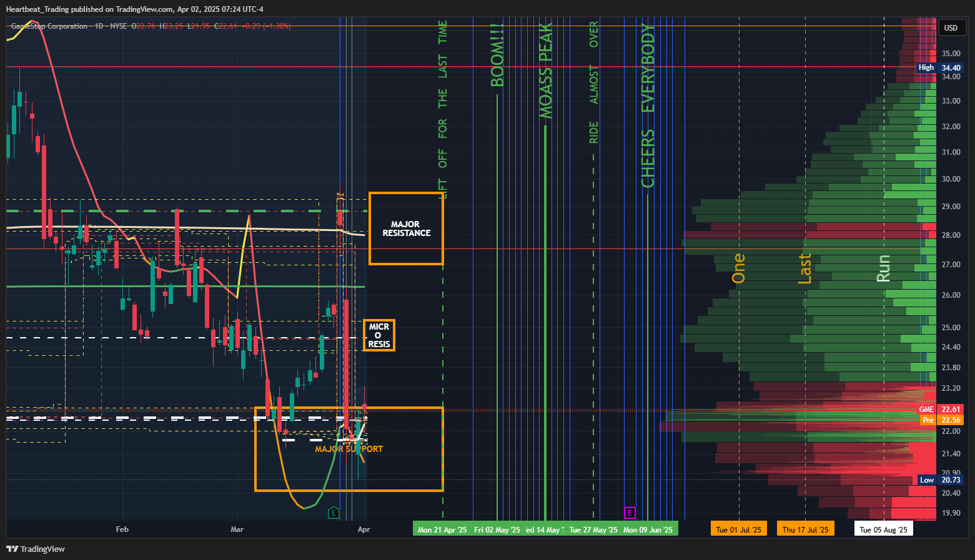This screenshot has width=975, height=560.
Task: Click the purple earnings E marker
Action: [630, 513]
